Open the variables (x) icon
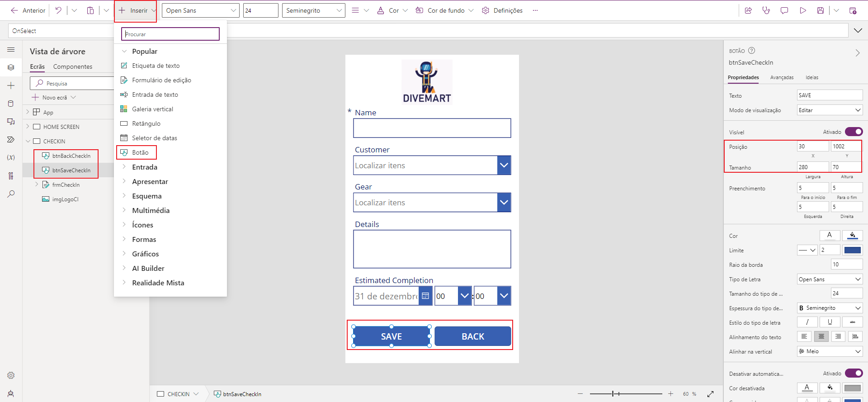This screenshot has width=868, height=402. coord(11,157)
